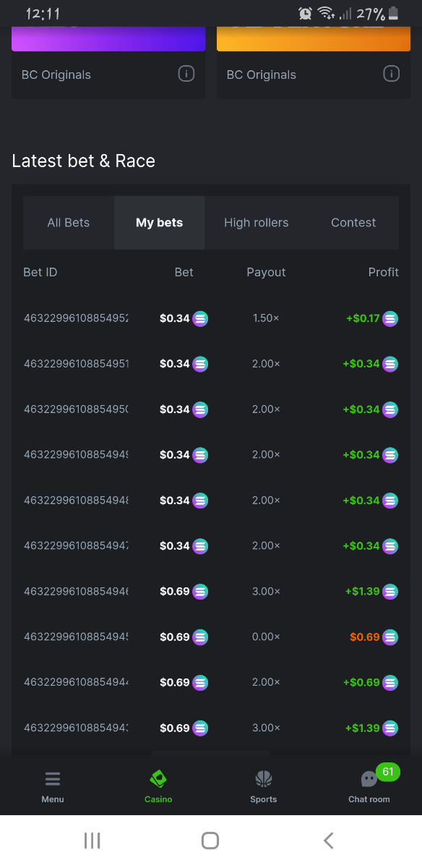Screen dimensions: 422x868
Task: Open the bet row with 1.50× payout
Action: tap(211, 318)
